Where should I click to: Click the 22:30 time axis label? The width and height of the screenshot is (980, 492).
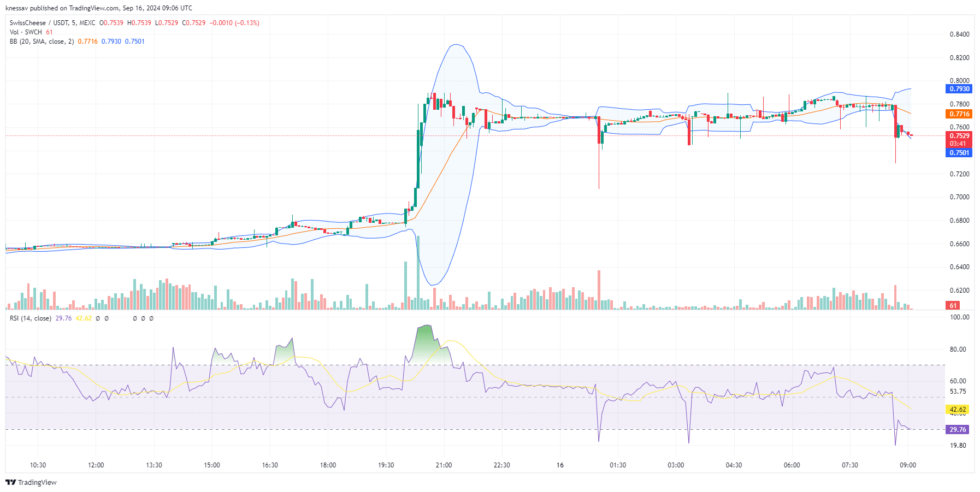point(501,465)
